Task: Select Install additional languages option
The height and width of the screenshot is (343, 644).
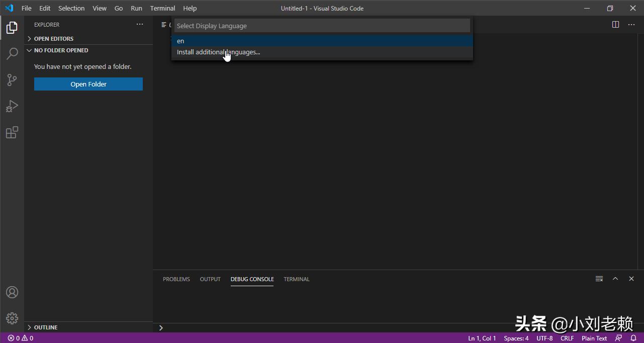Action: click(x=218, y=52)
